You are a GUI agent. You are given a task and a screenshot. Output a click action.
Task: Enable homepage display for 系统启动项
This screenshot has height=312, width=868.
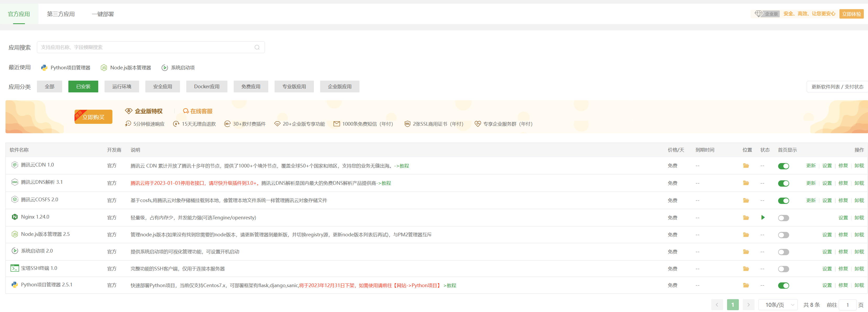pyautogui.click(x=783, y=252)
